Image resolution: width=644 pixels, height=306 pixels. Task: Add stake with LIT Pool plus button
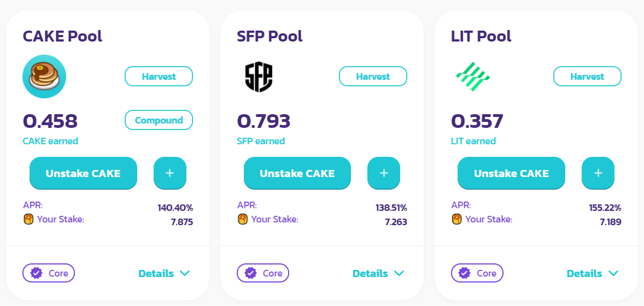point(598,173)
